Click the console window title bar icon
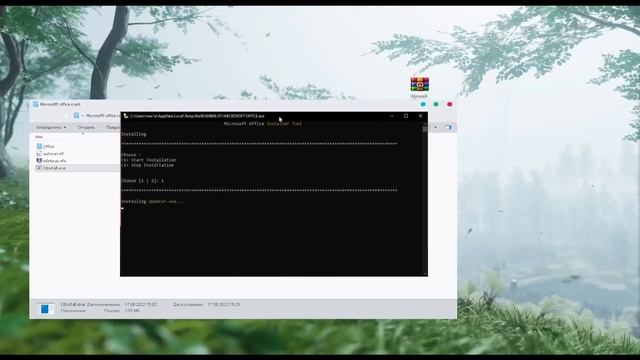Screen dimensions: 640x360 click(126, 116)
